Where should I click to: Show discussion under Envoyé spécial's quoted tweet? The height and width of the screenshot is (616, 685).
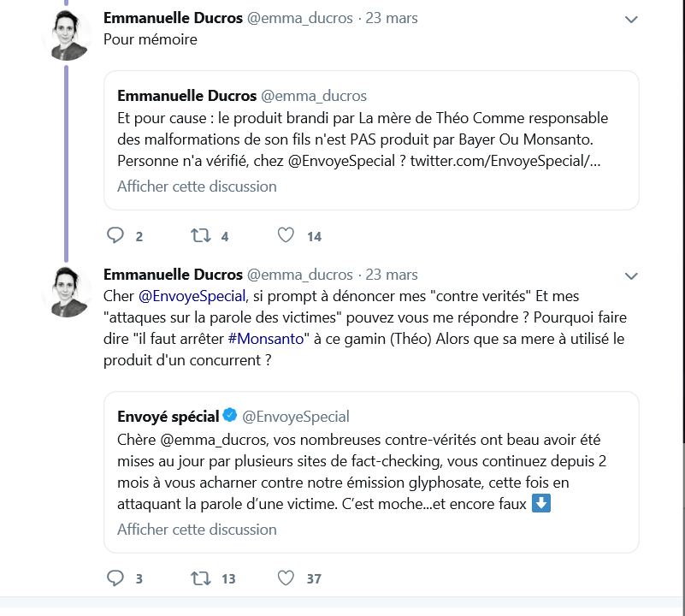197,529
